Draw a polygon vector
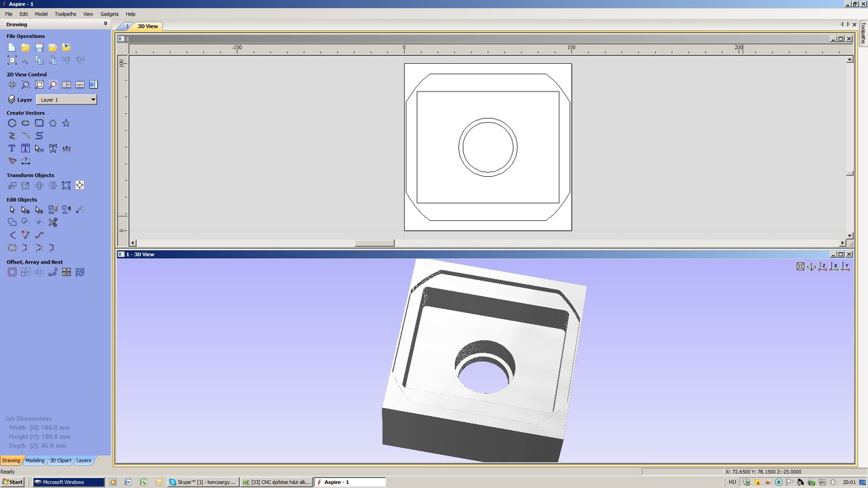Screen dimensions: 868x488 53,123
